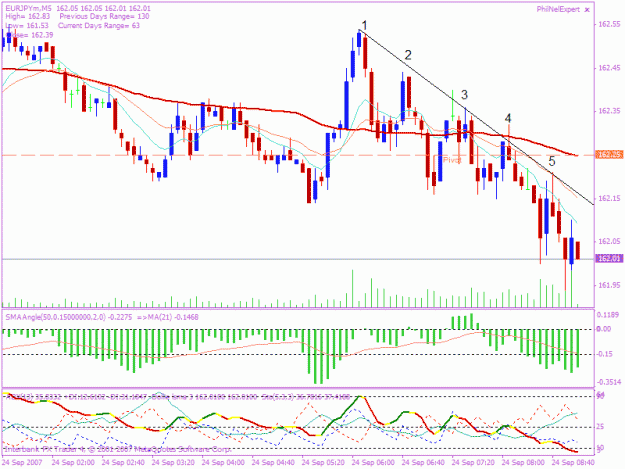Click the 24 Sep 08:40 time label
The height and width of the screenshot is (469, 625).
(x=573, y=463)
